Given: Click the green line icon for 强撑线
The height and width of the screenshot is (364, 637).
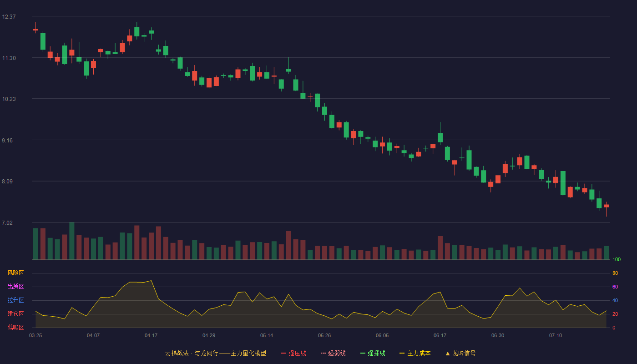Looking at the screenshot, I should [363, 353].
